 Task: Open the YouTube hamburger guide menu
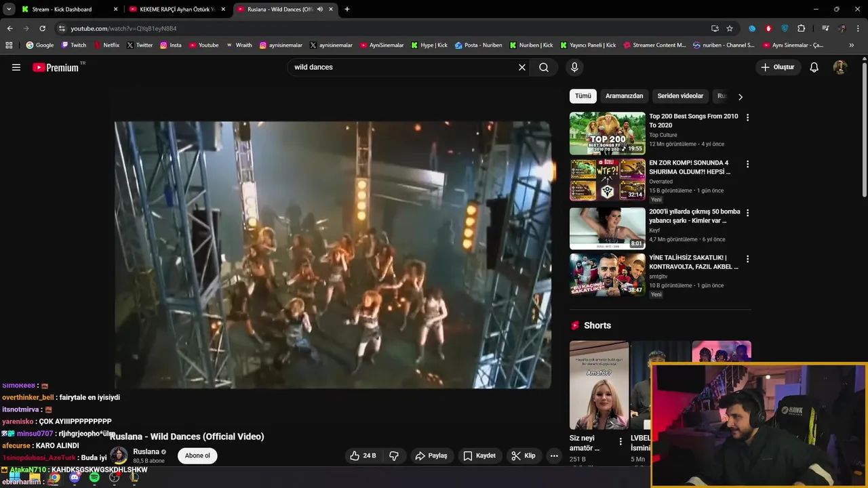click(x=16, y=67)
